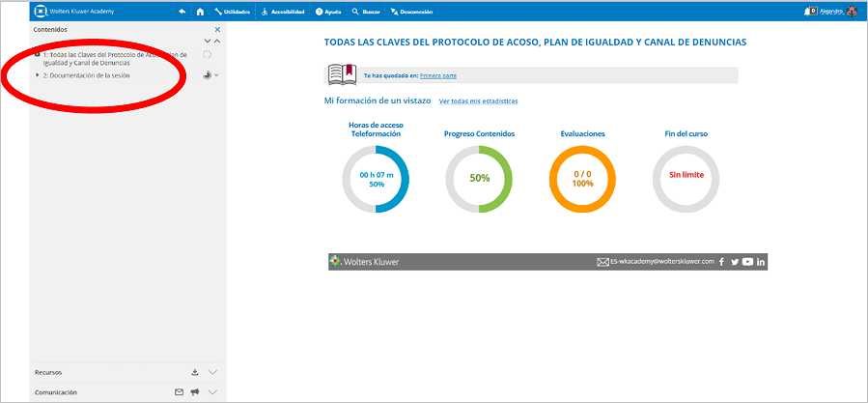868x403 pixels.
Task: Click unit 2 partial progress indicator
Action: (207, 74)
